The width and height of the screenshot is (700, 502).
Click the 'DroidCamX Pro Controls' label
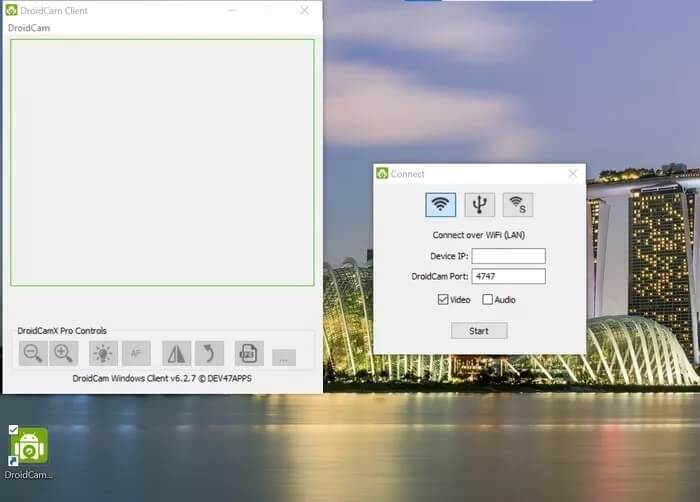pos(62,331)
